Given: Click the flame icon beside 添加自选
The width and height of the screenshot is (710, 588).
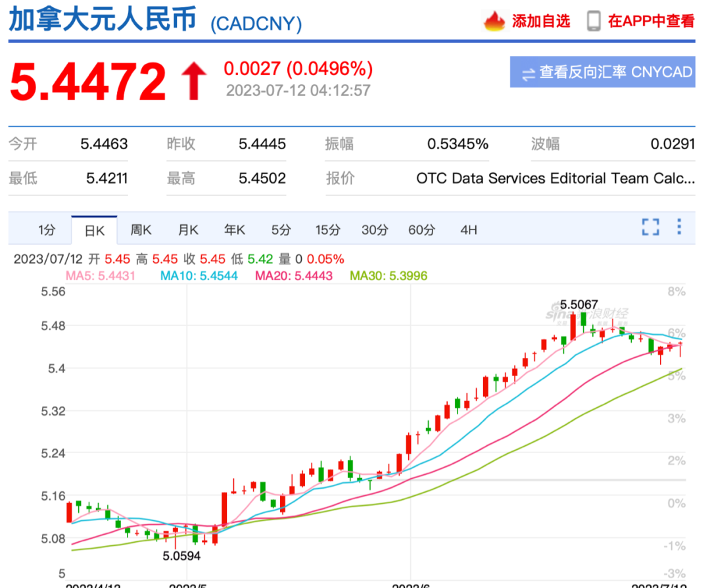Looking at the screenshot, I should click(493, 20).
